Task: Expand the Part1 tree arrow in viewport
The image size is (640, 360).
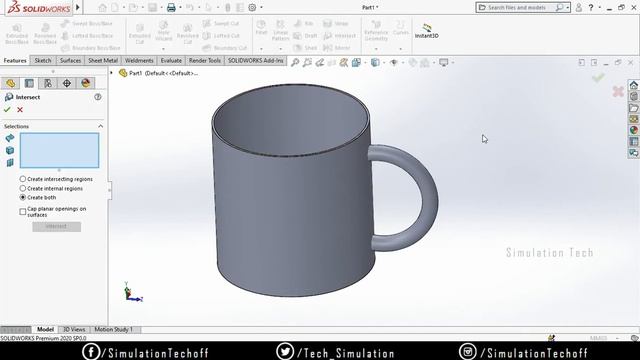Action: (x=111, y=73)
